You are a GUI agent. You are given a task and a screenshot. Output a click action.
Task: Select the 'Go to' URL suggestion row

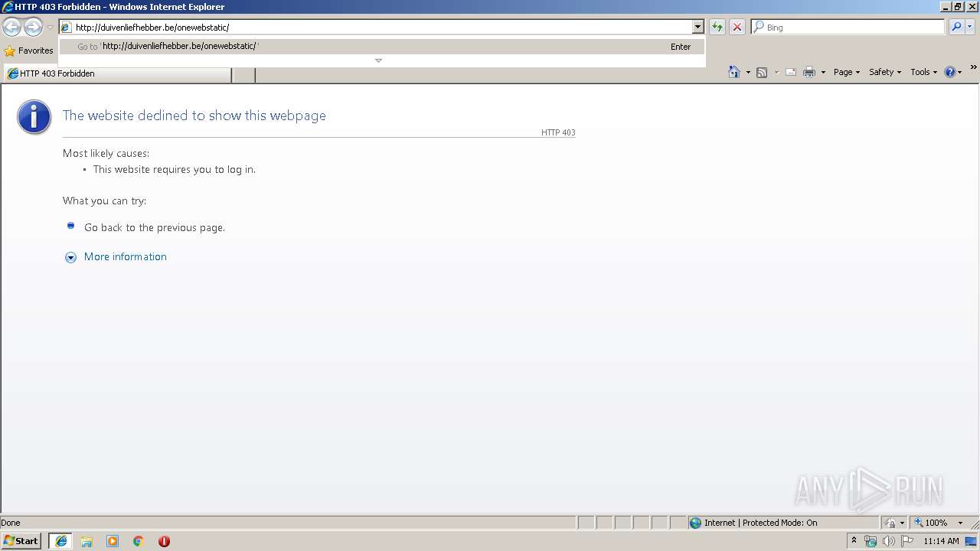(382, 47)
